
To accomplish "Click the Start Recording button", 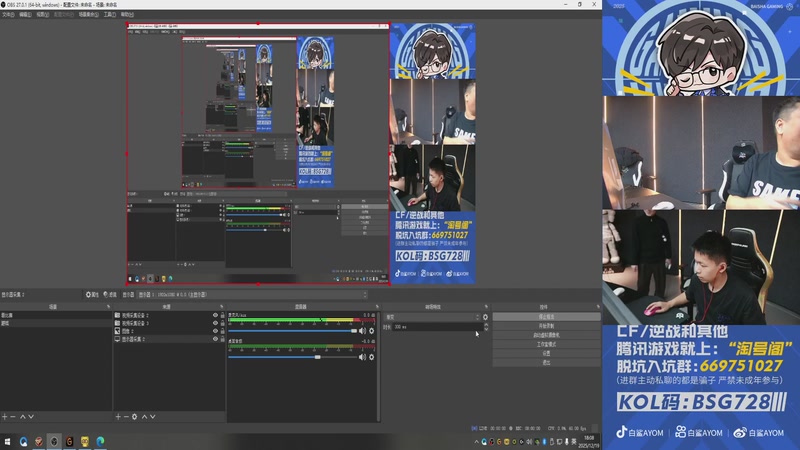I will click(546, 326).
